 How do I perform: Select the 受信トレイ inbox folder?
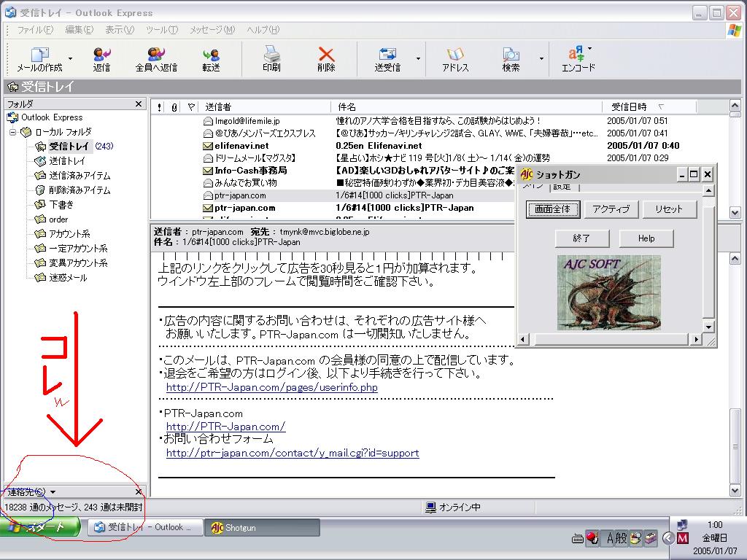(x=69, y=146)
